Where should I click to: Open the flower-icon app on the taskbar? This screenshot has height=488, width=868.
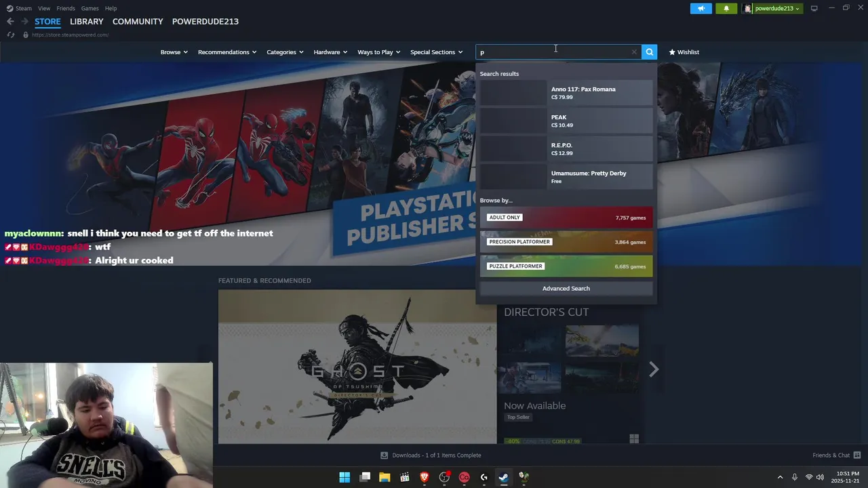click(x=524, y=477)
